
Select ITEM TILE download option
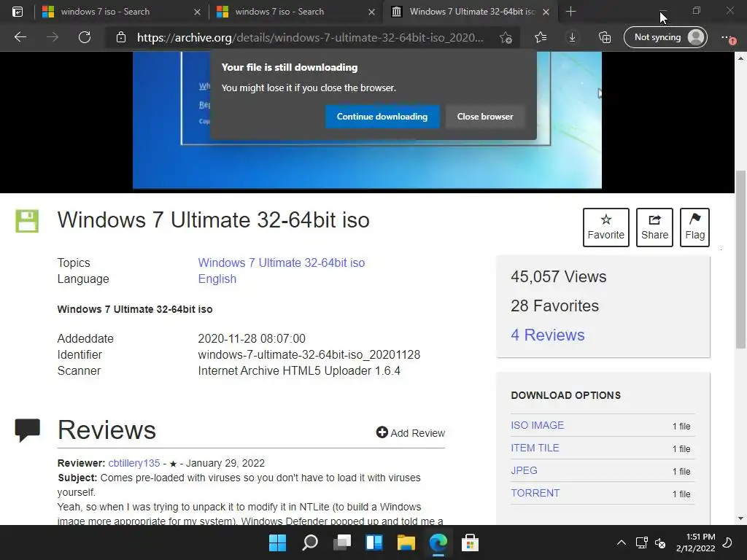click(535, 448)
